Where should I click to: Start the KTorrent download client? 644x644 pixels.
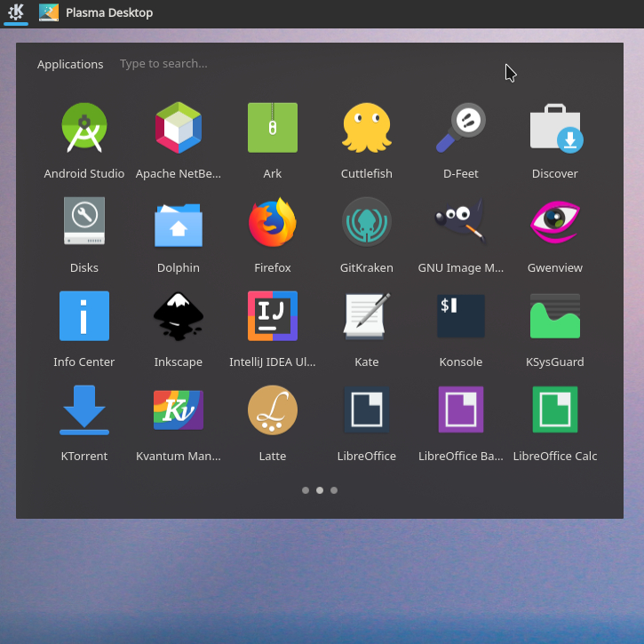pyautogui.click(x=84, y=409)
